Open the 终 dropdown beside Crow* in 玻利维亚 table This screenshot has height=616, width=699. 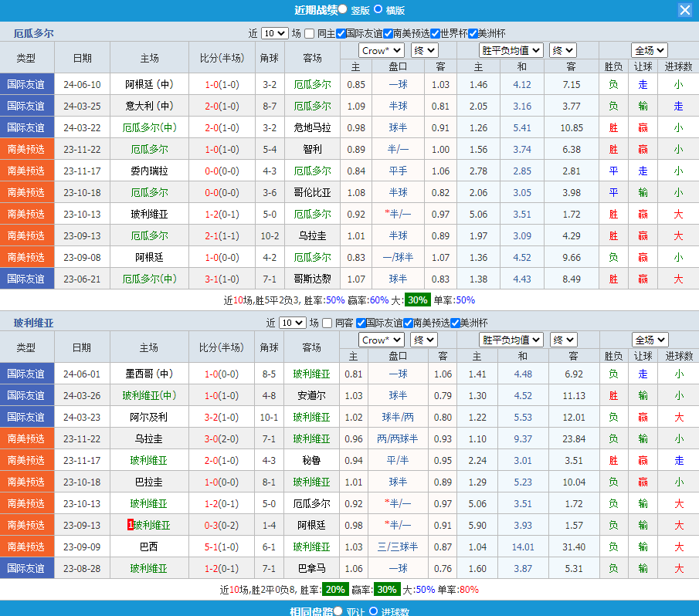[423, 340]
